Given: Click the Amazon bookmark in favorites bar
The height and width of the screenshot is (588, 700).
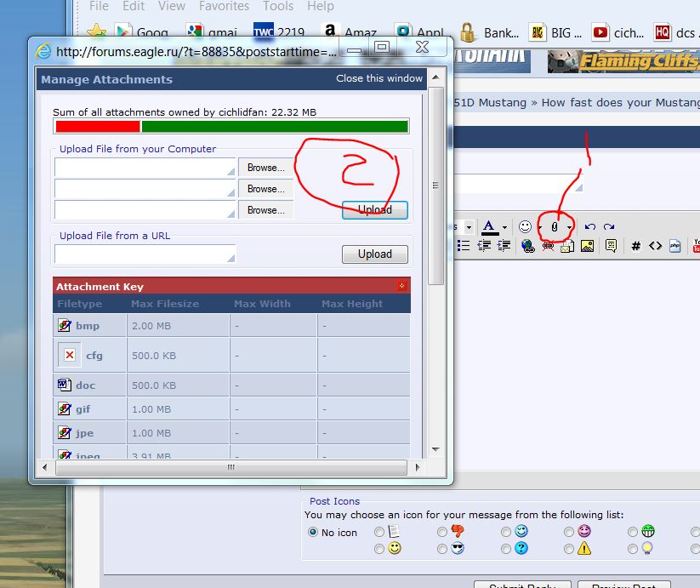Looking at the screenshot, I should point(349,32).
